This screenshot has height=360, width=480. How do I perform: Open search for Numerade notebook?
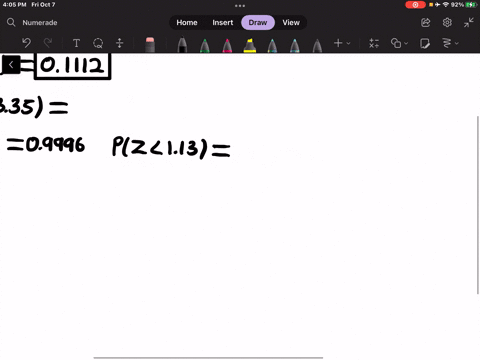(11, 22)
